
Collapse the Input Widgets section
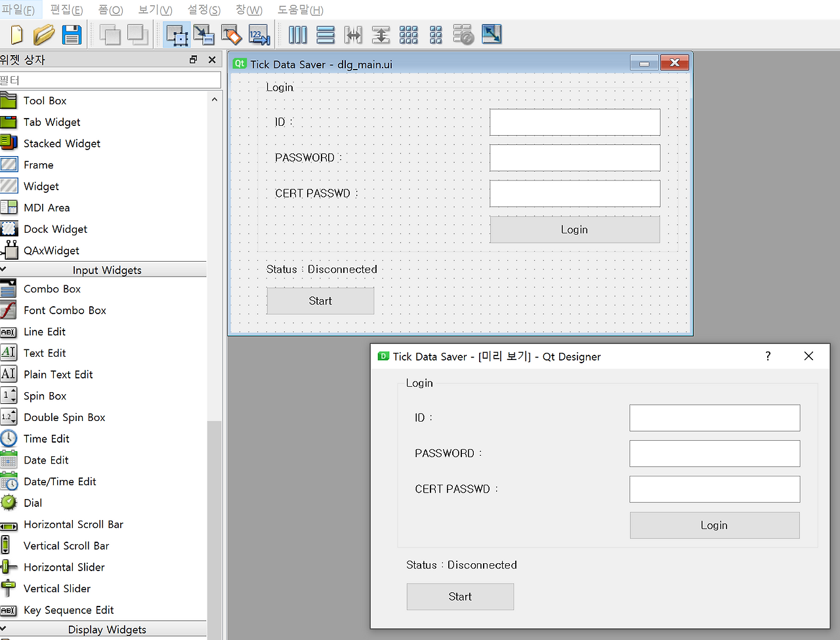click(106, 270)
